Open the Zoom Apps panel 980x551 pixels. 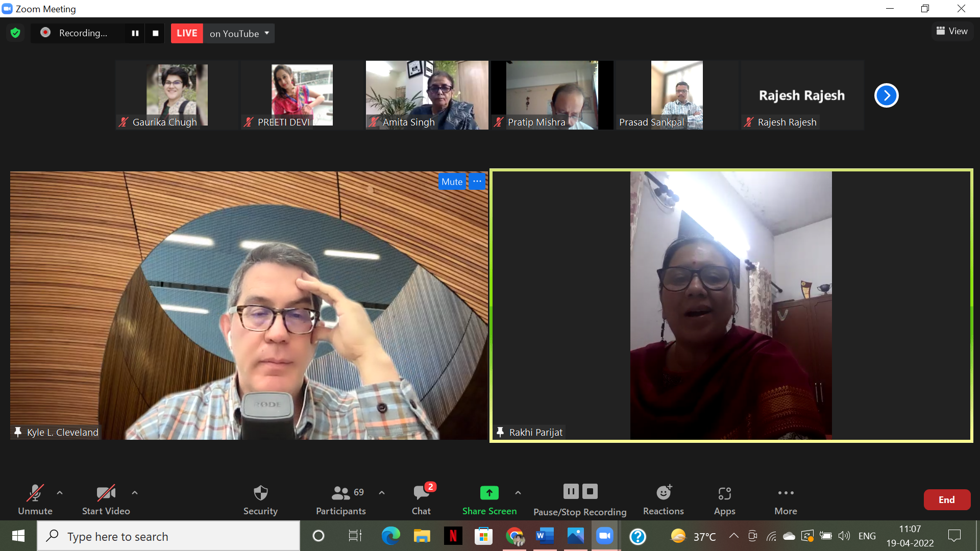pos(724,499)
